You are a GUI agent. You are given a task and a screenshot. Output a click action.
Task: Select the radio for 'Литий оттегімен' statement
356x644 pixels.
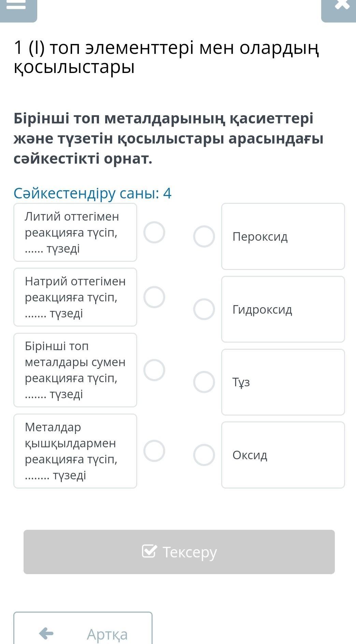coord(154,233)
